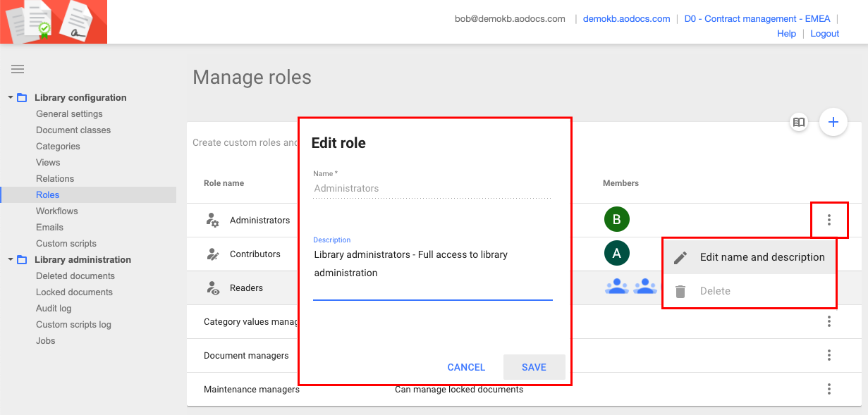Image resolution: width=868 pixels, height=415 pixels.
Task: Click the Logout link
Action: (x=825, y=34)
